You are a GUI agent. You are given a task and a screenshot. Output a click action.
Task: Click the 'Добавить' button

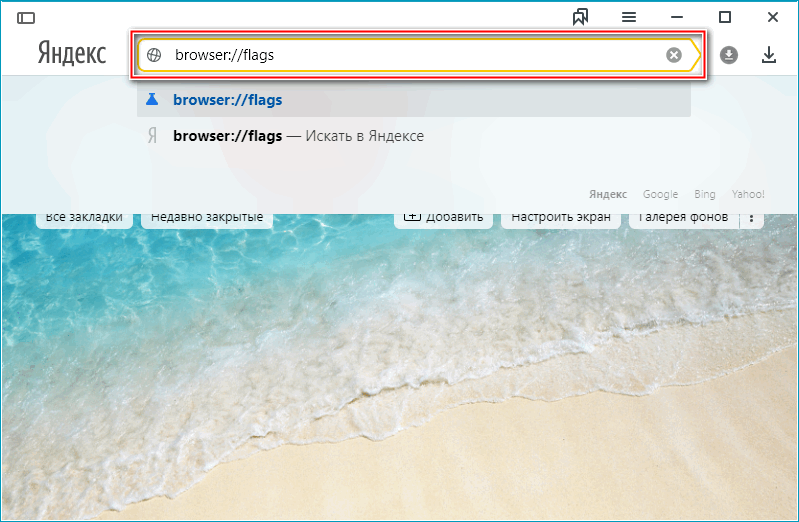click(x=443, y=218)
